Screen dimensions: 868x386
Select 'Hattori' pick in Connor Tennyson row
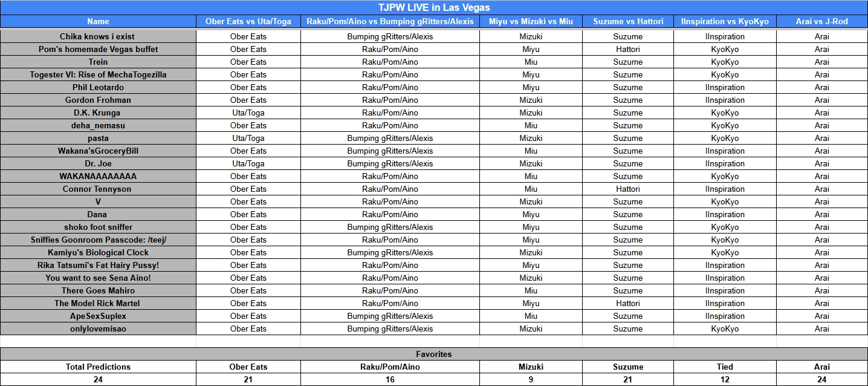pyautogui.click(x=628, y=189)
